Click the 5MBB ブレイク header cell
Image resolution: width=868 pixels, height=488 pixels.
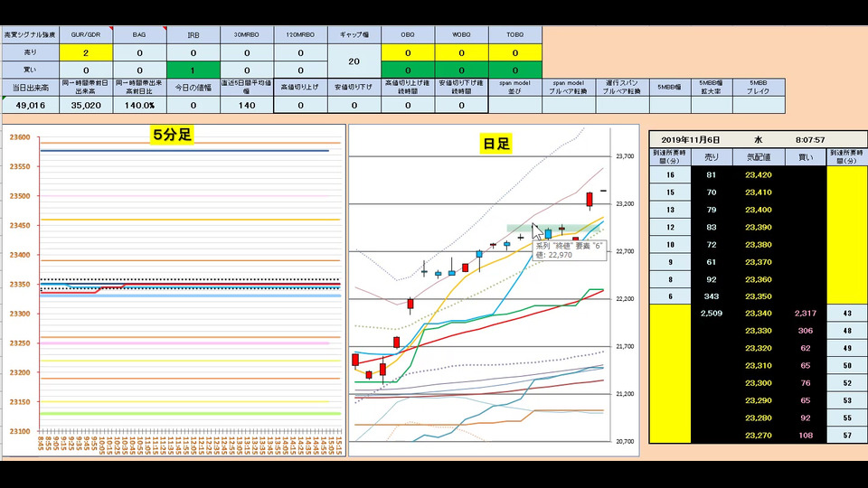pos(759,88)
